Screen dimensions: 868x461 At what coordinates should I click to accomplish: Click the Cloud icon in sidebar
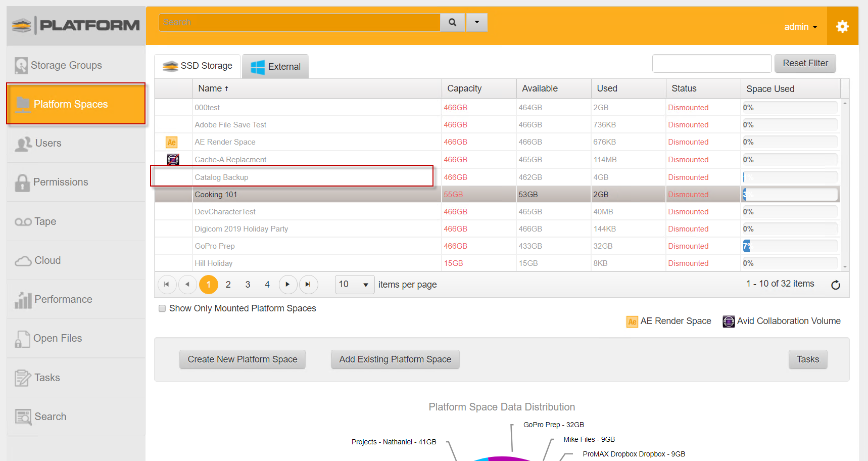point(23,261)
